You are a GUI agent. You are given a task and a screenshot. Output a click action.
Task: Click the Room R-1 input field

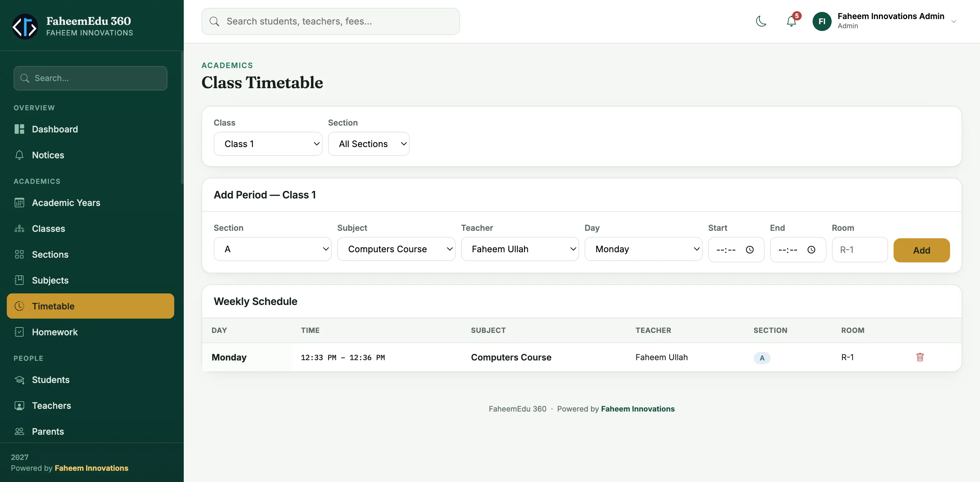pos(860,250)
